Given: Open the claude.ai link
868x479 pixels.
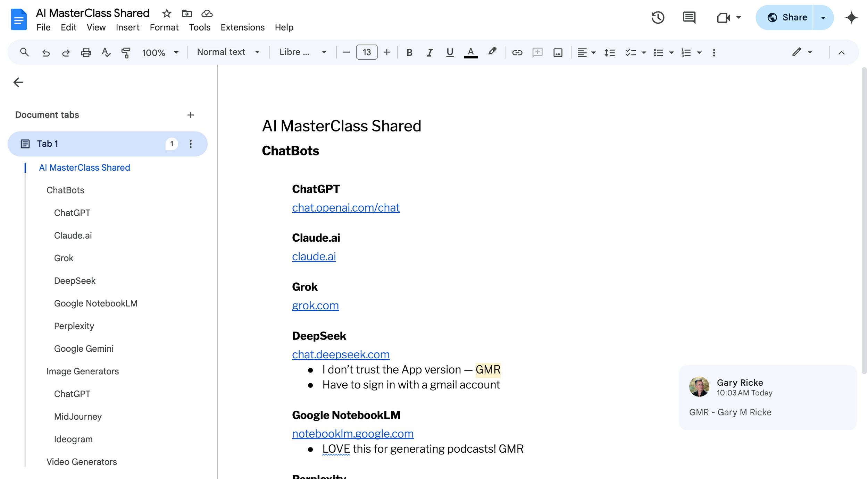Looking at the screenshot, I should point(314,256).
